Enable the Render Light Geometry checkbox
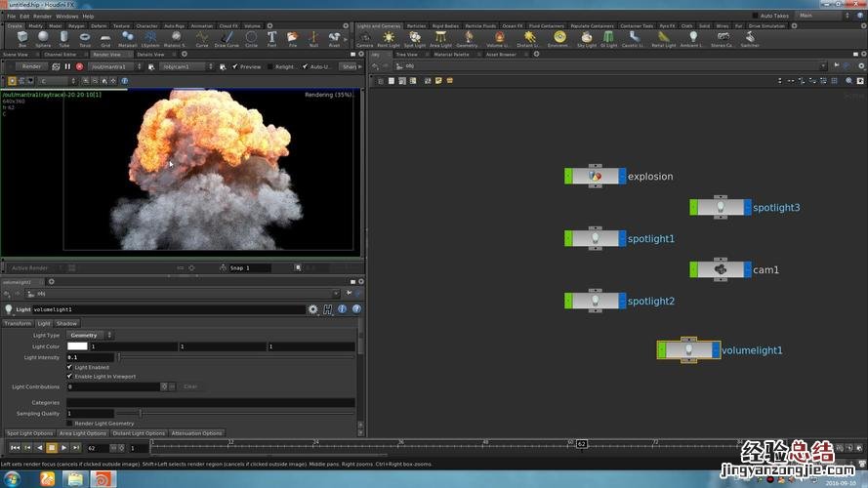 pos(69,423)
